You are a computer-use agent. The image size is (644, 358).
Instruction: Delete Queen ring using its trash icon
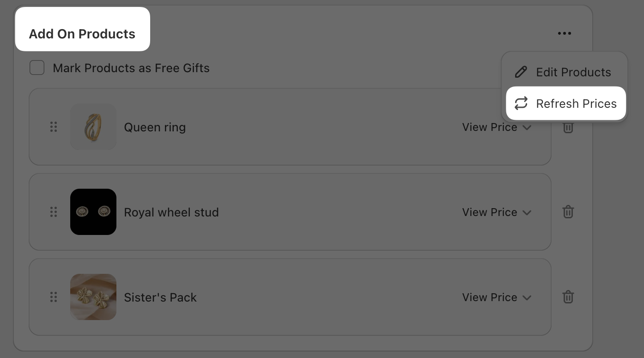(x=568, y=127)
